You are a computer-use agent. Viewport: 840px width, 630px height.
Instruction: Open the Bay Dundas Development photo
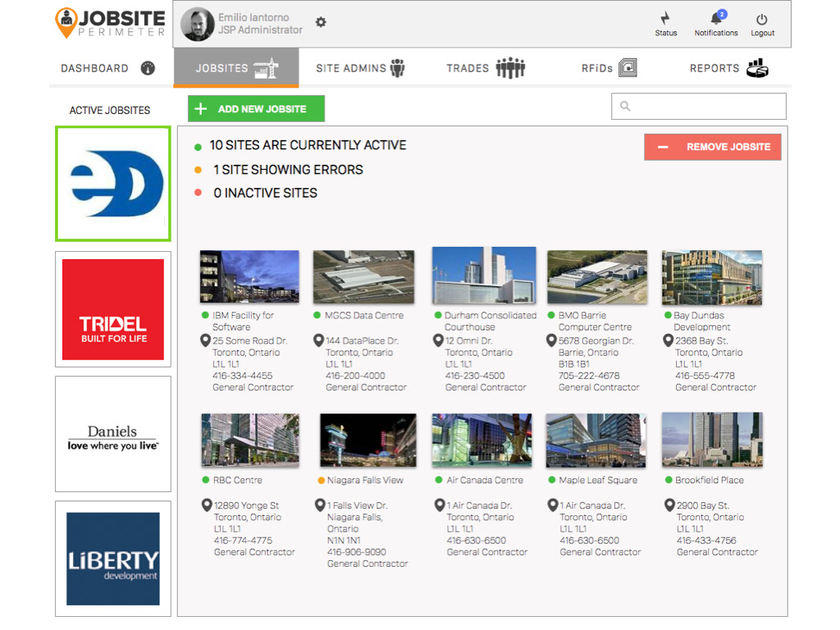(x=712, y=277)
